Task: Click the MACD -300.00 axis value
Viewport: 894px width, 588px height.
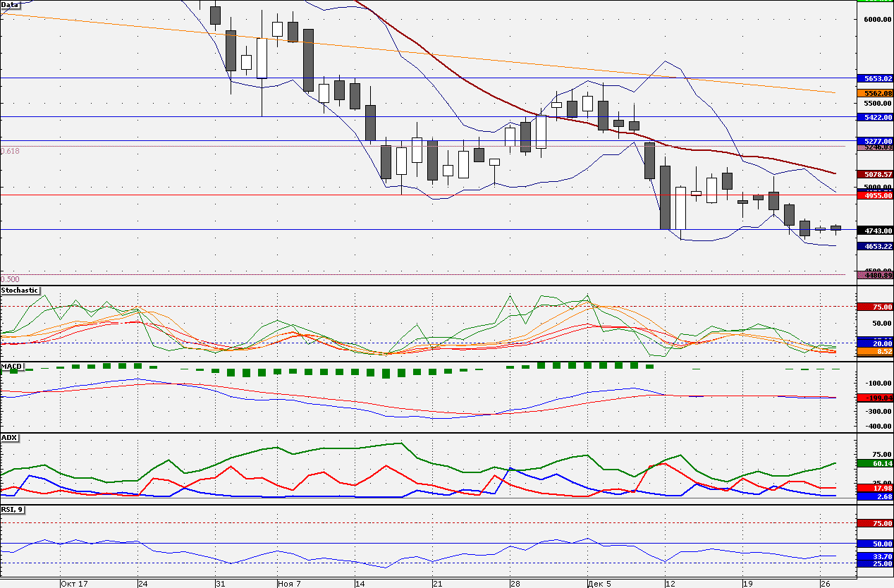Action: click(879, 412)
